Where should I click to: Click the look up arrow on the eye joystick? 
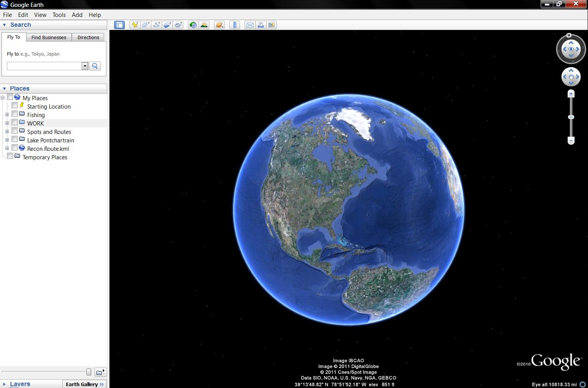tap(571, 43)
